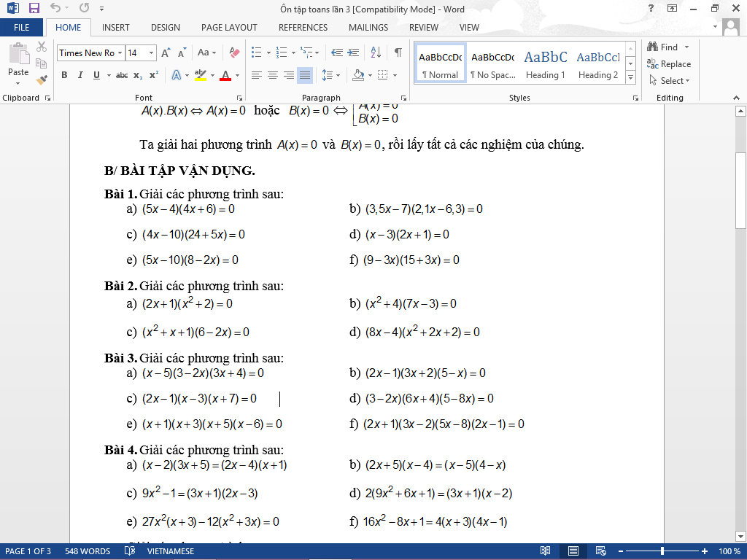The height and width of the screenshot is (560, 747).
Task: Apply shading with the paint bucket icon
Action: pos(358,75)
